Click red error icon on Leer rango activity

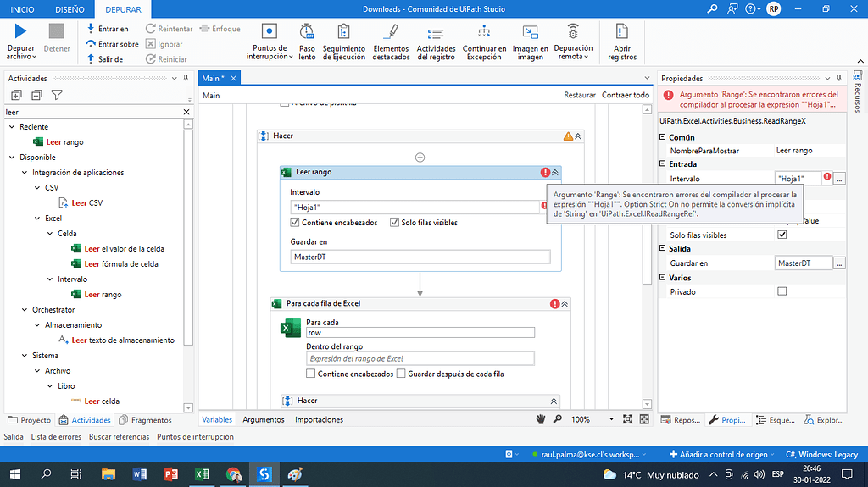coord(545,172)
